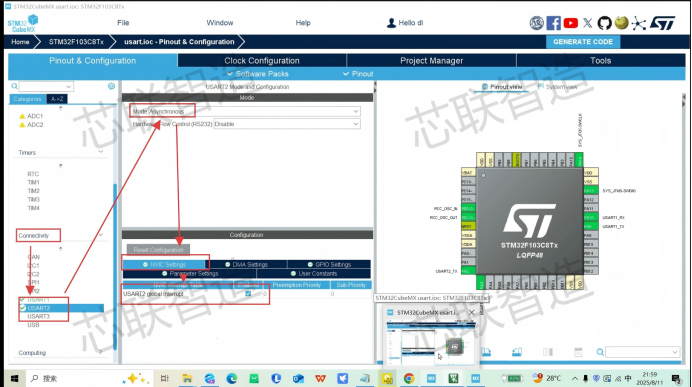
Task: Open the Software Packs dropdown
Action: (258, 74)
